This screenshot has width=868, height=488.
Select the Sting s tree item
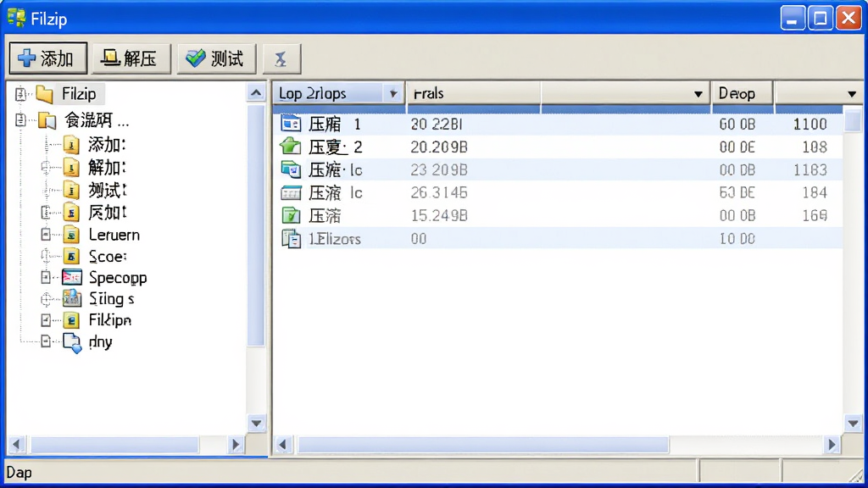(x=111, y=299)
